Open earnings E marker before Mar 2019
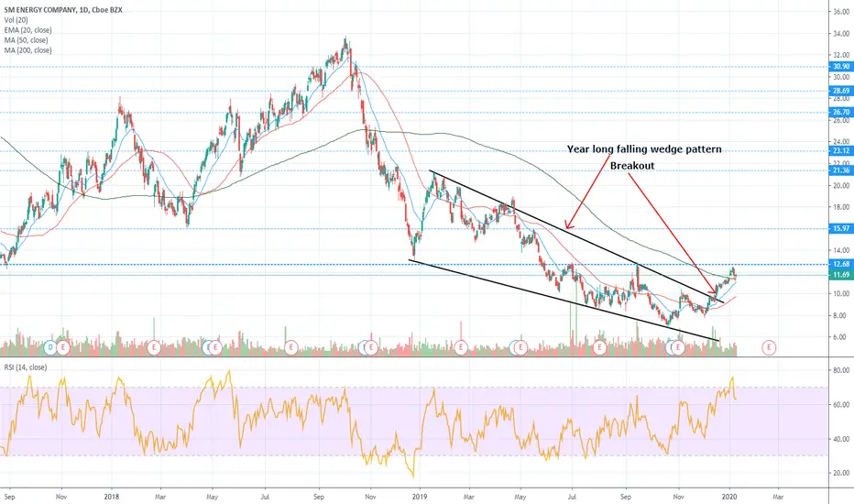 [461, 346]
